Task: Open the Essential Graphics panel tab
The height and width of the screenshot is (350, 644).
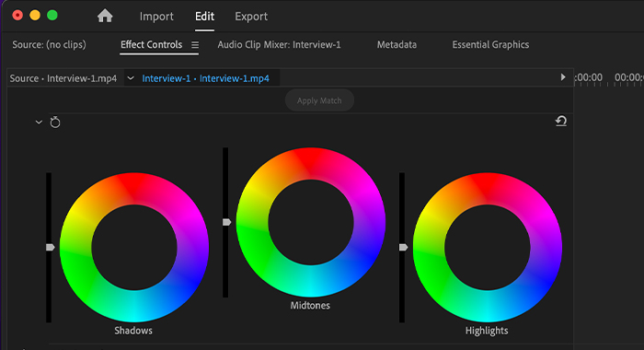Action: [x=490, y=44]
